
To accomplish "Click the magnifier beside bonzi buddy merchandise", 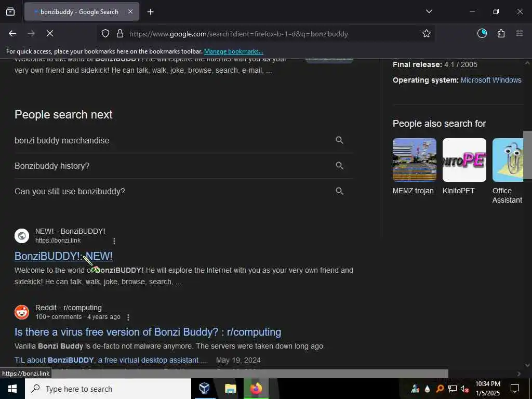I will [339, 140].
